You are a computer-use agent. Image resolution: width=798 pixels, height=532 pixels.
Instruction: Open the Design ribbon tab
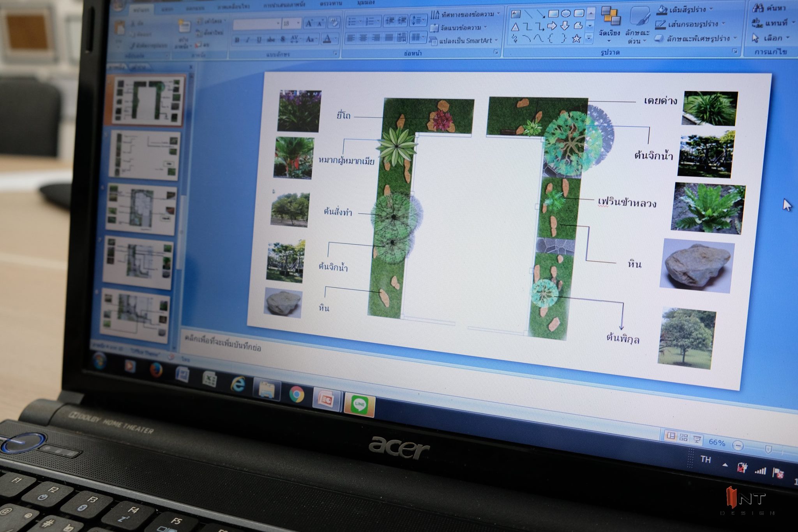tap(194, 8)
